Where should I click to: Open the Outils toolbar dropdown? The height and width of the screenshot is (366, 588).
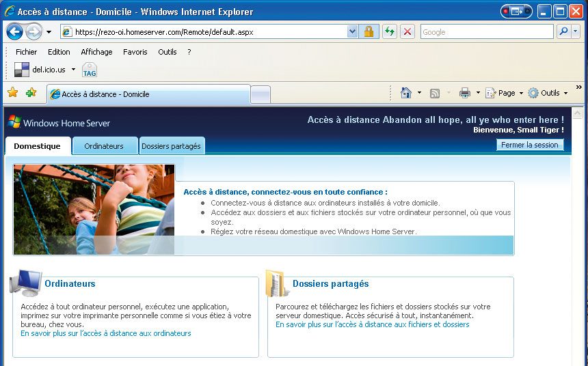[x=550, y=93]
